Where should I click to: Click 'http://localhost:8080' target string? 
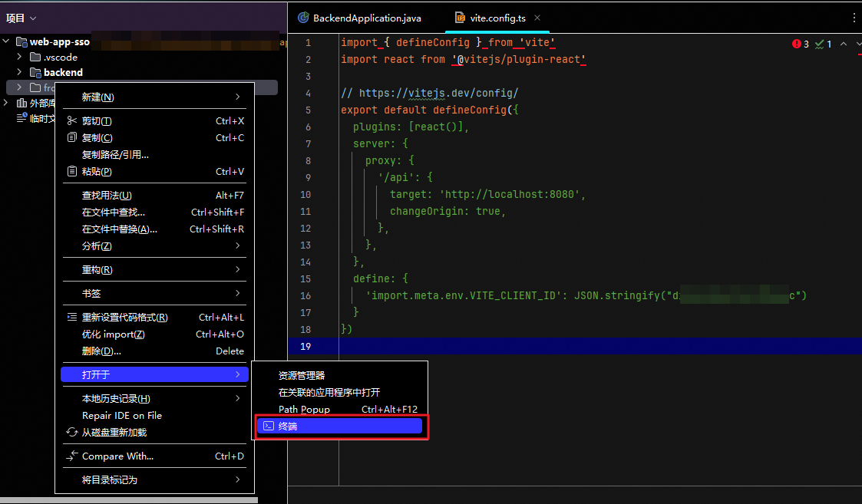coord(510,195)
